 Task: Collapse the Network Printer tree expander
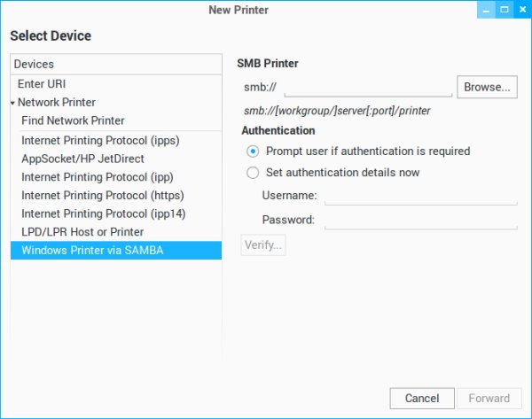(13, 103)
